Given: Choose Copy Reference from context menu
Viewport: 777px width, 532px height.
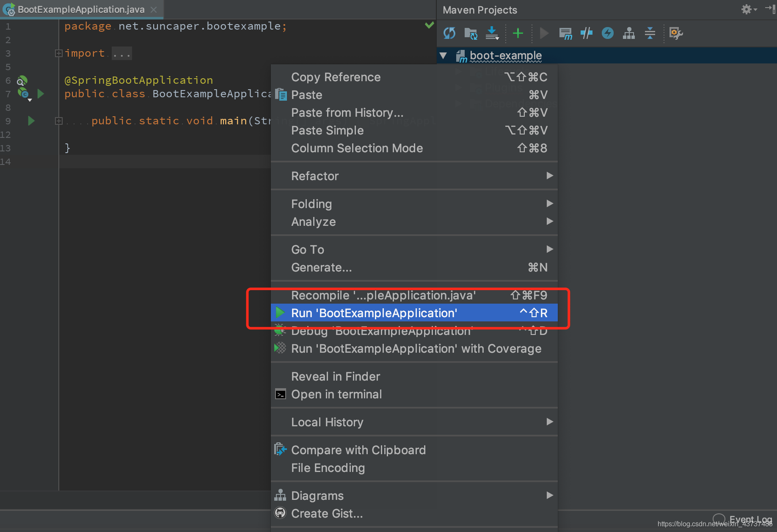Looking at the screenshot, I should (x=414, y=77).
